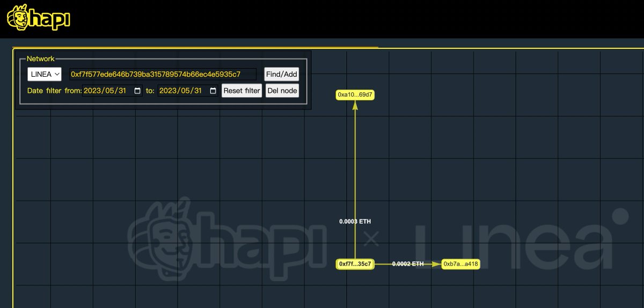Select the 0xb7a...a418 node
The image size is (644, 308).
(460, 264)
